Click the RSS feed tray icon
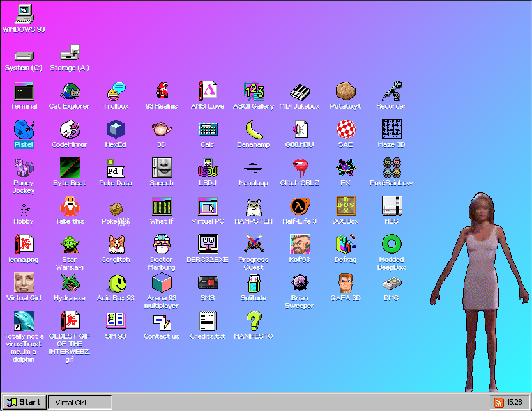 click(x=498, y=402)
